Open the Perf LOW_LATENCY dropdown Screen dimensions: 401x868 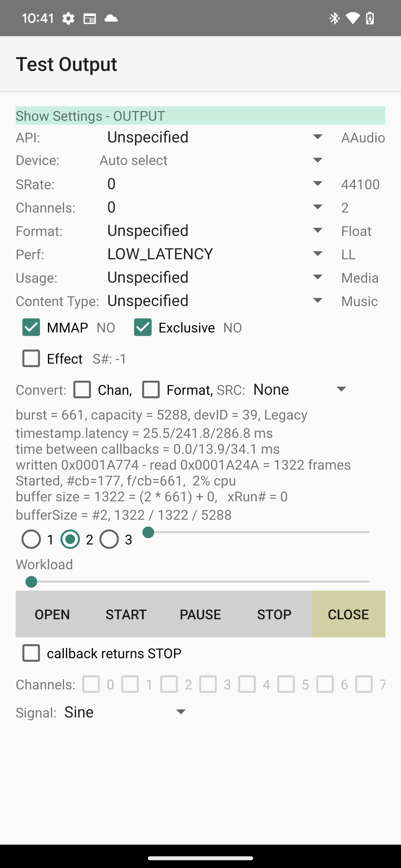pos(317,254)
